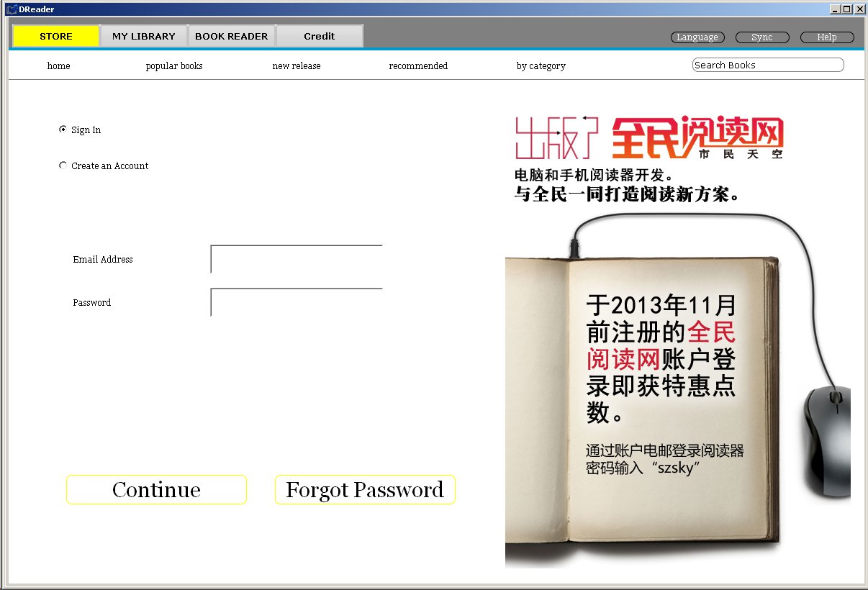Click the Password input box

(297, 302)
